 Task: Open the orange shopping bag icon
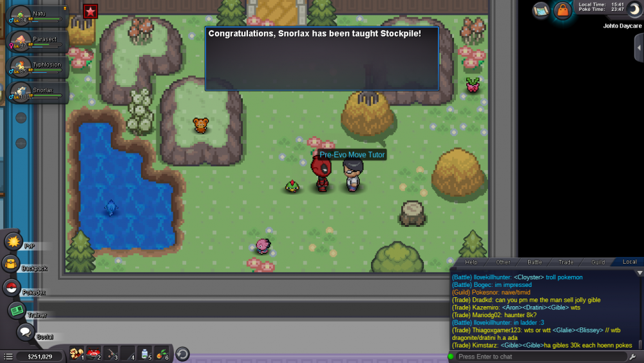tap(563, 10)
